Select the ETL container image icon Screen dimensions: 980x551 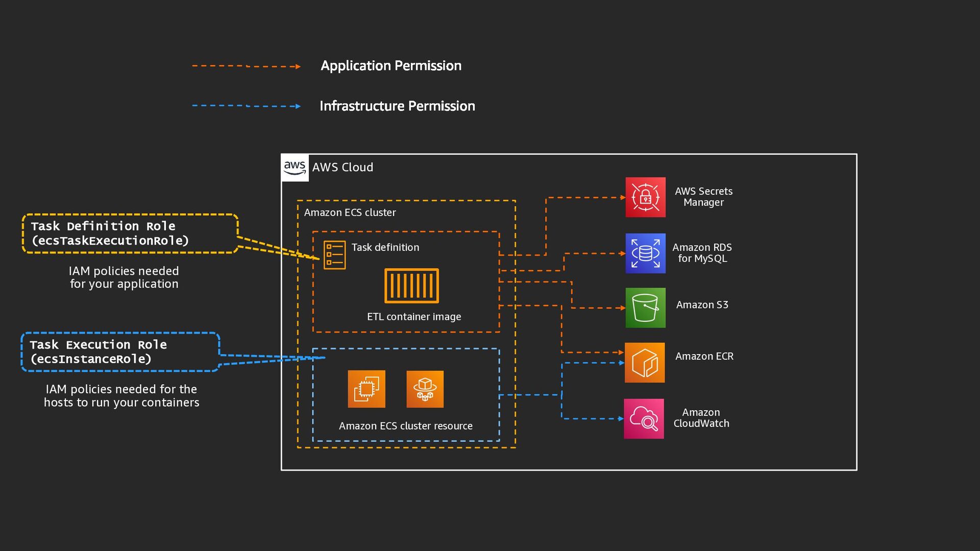tap(411, 286)
